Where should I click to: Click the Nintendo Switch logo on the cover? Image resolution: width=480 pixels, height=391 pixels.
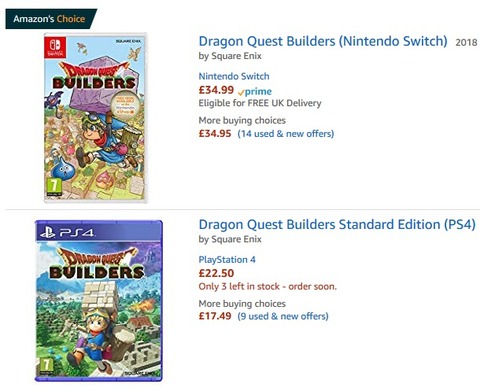pos(55,48)
